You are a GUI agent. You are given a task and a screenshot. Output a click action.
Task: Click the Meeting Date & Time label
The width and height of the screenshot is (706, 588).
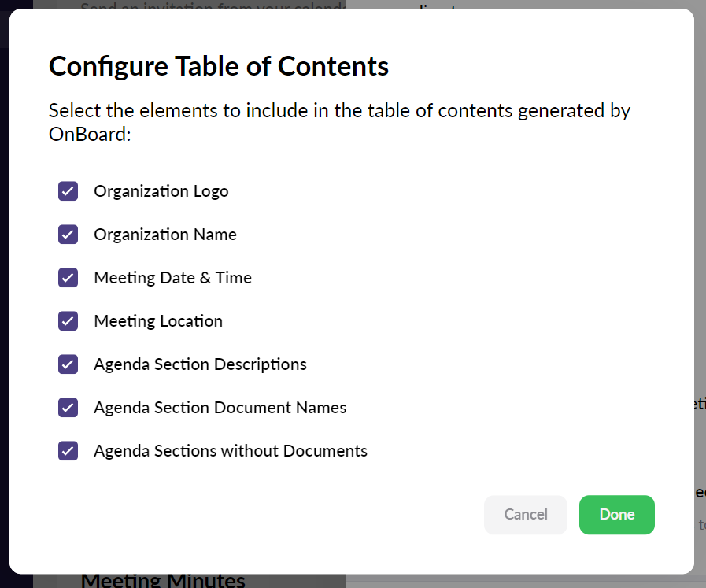pyautogui.click(x=172, y=277)
